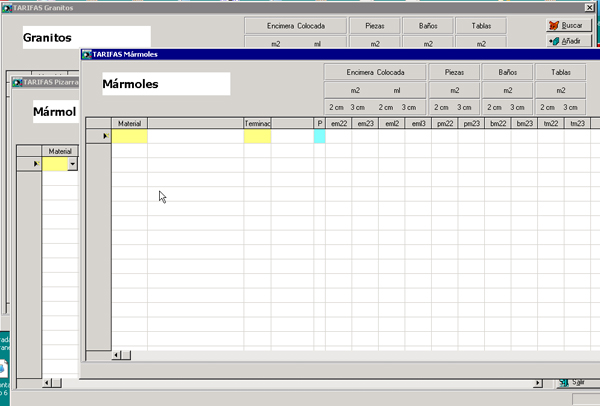The height and width of the screenshot is (406, 600).
Task: Click the Tablas header in Granitos window
Action: (x=481, y=26)
